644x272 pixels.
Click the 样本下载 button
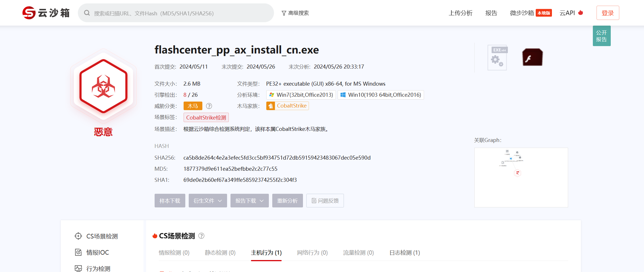point(170,201)
